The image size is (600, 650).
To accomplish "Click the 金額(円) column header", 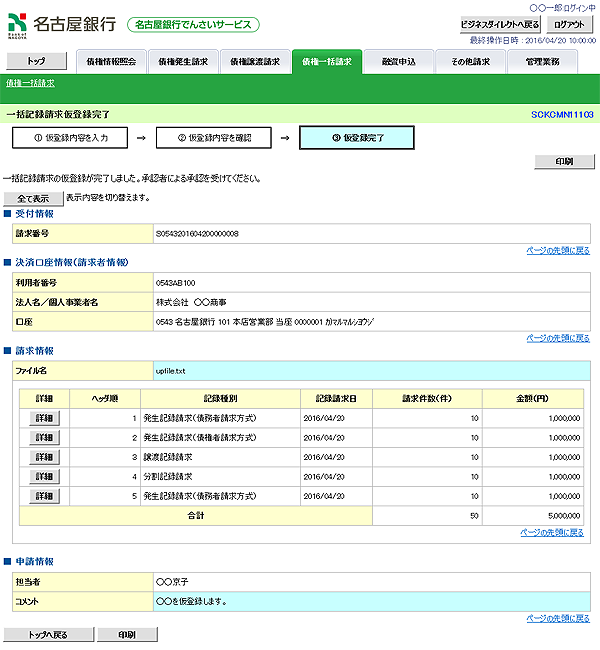I will point(532,399).
